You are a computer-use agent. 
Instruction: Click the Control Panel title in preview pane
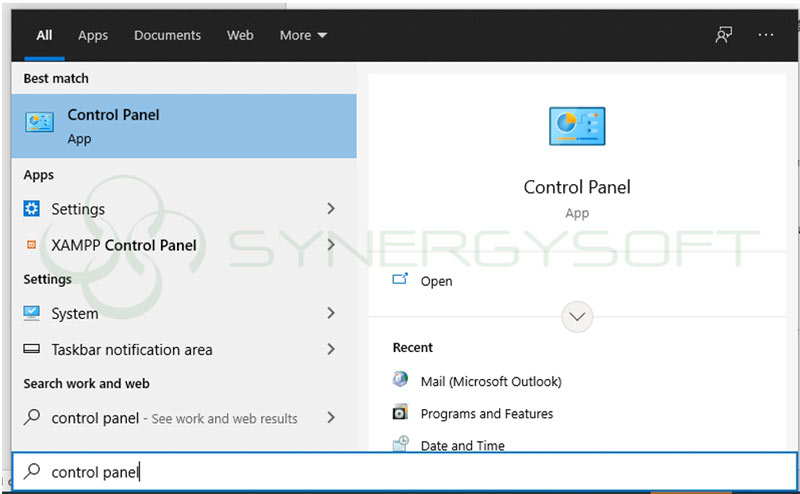pyautogui.click(x=577, y=187)
